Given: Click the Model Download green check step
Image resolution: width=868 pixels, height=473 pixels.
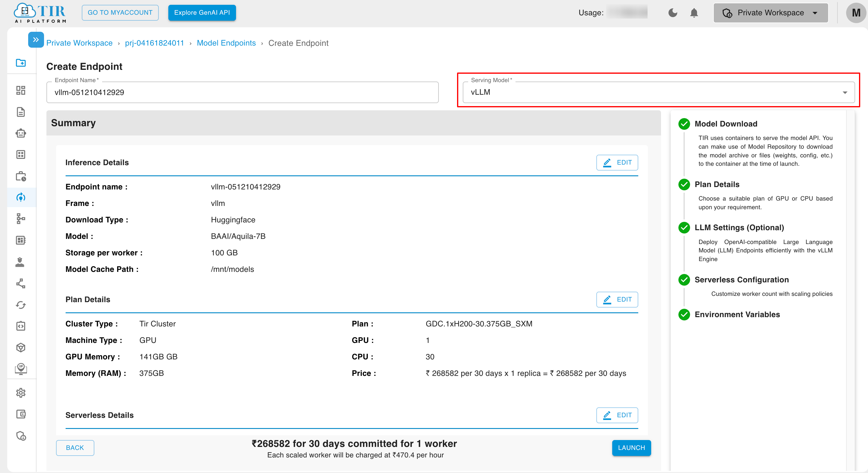Looking at the screenshot, I should [684, 124].
